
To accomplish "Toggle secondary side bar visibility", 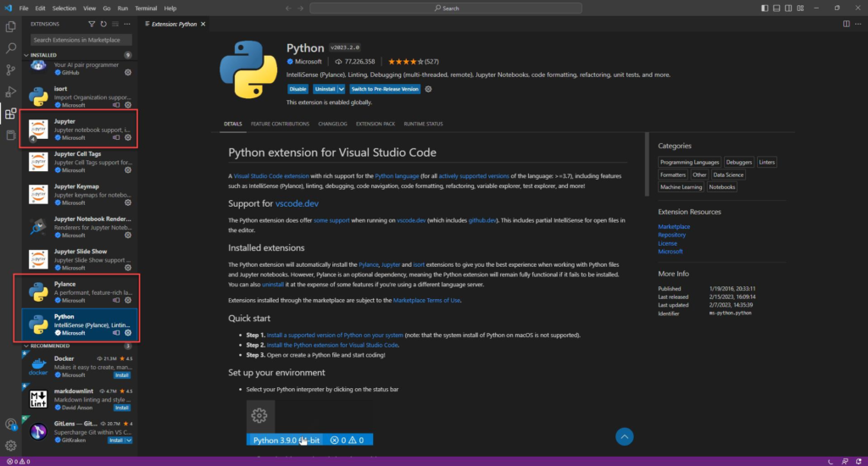I will [788, 8].
